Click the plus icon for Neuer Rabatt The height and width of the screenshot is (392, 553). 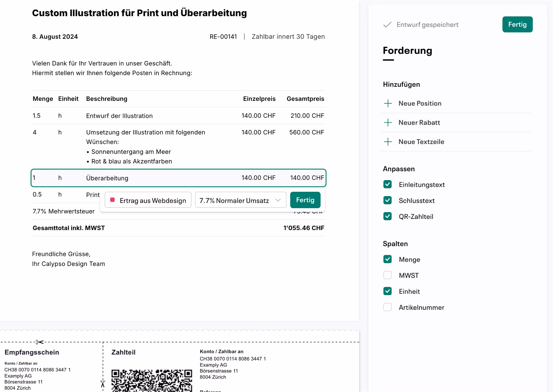388,123
